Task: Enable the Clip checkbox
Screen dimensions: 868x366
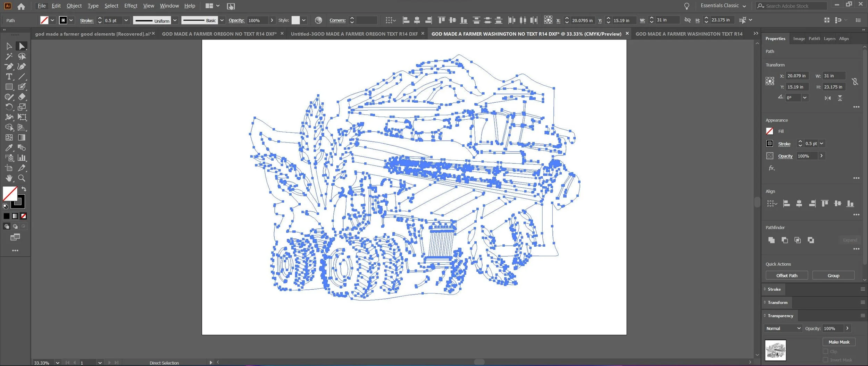Action: [x=826, y=351]
